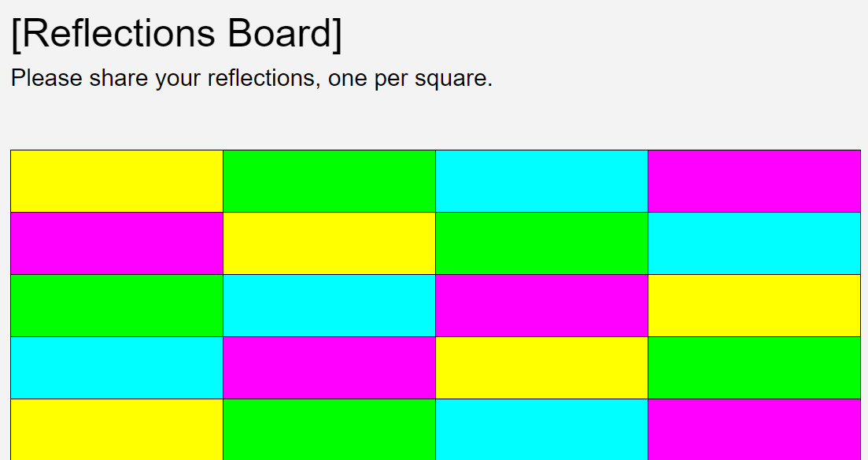Image resolution: width=868 pixels, height=460 pixels.
Task: Select the magenta square in the first row
Action: (x=754, y=181)
